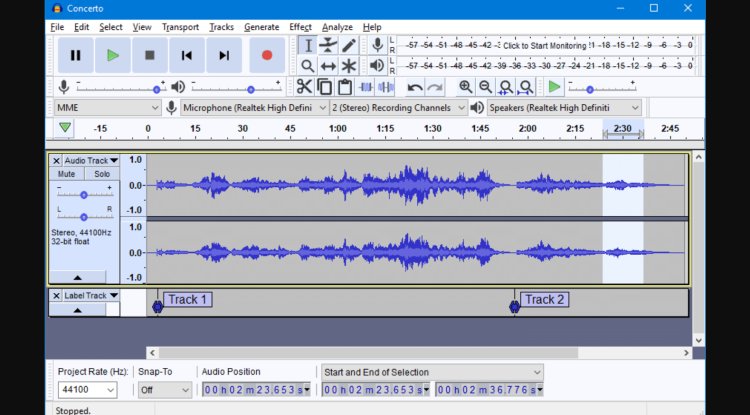The image size is (750, 415).
Task: Start recording with the red Record button
Action: coord(267,55)
